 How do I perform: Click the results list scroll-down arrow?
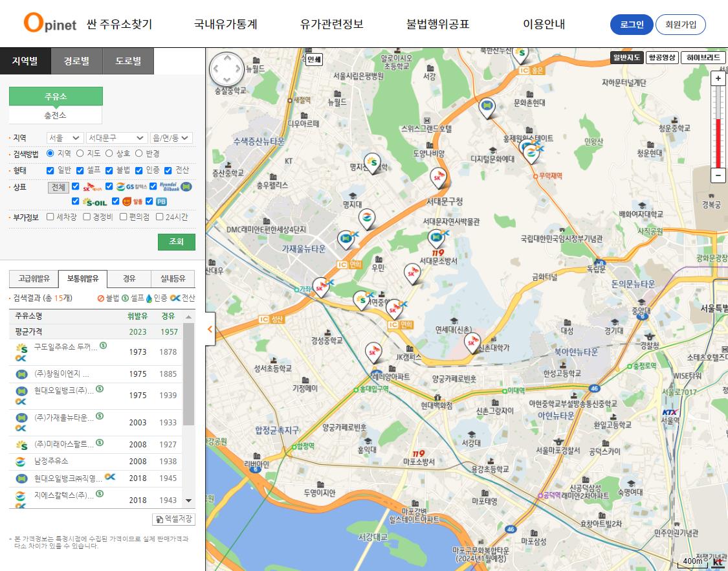188,500
